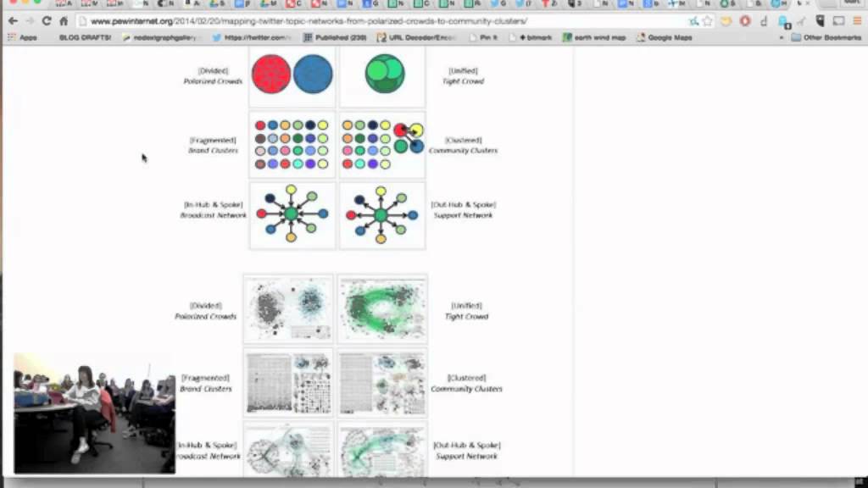Open the Published (239) bookmark
This screenshot has width=868, height=488.
pyautogui.click(x=335, y=37)
